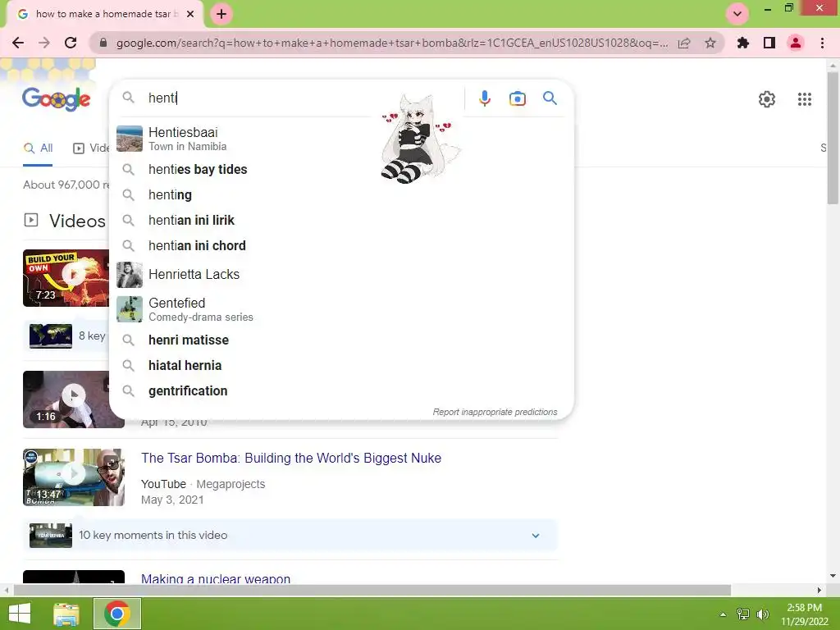
Task: Click the Google logo
Action: pos(57,99)
